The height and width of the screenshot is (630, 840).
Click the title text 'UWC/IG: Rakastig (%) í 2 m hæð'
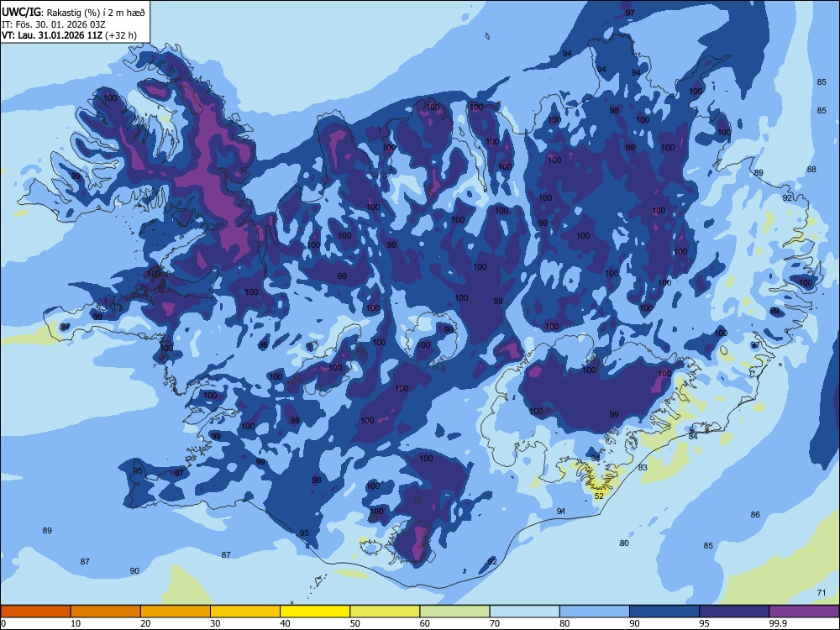click(73, 13)
